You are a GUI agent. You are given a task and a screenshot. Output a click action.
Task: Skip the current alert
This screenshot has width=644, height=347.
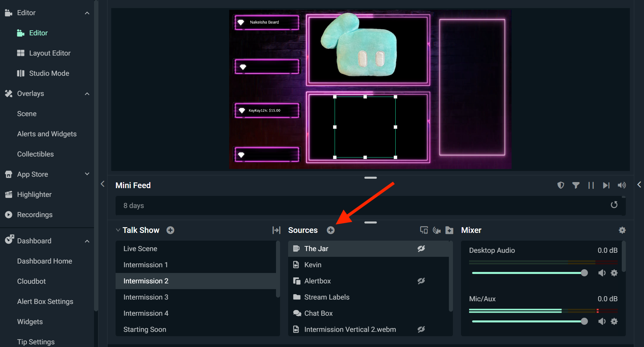coord(606,185)
